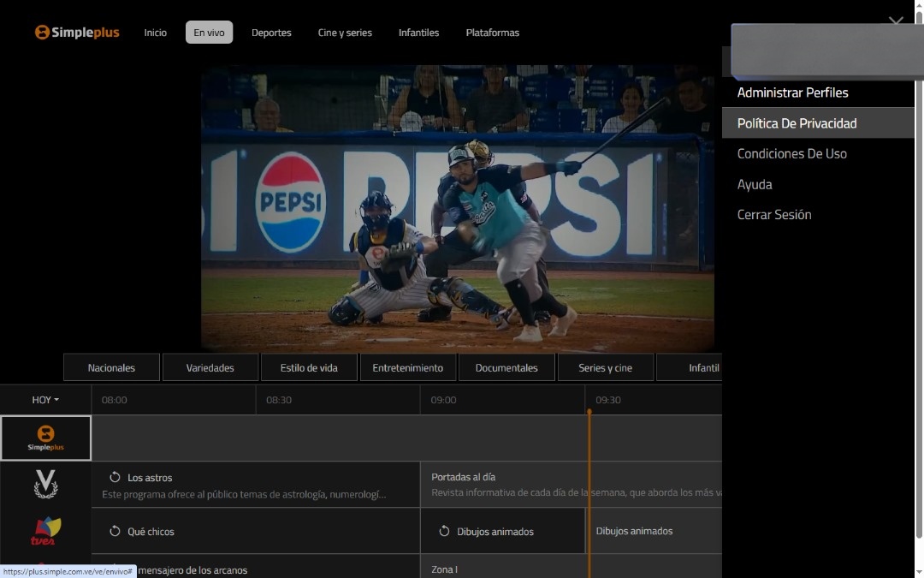Image resolution: width=924 pixels, height=578 pixels.
Task: Filter channels by Infantil category
Action: [x=690, y=367]
